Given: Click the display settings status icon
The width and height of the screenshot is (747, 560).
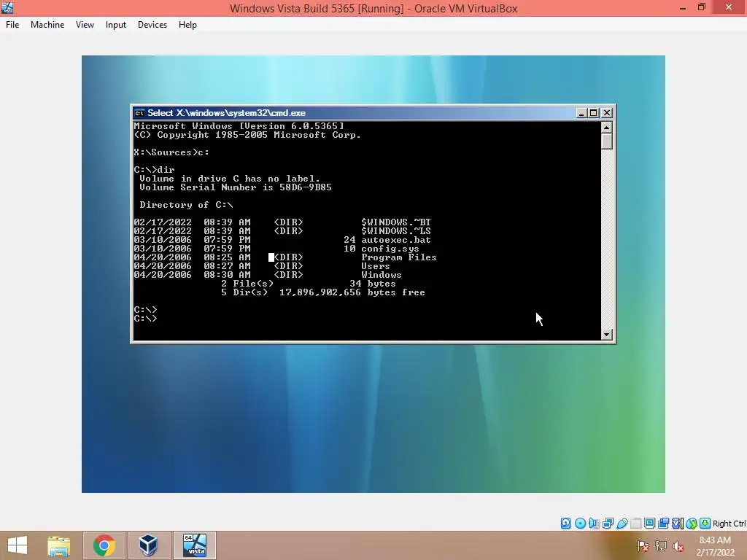Looking at the screenshot, I should pyautogui.click(x=649, y=524).
